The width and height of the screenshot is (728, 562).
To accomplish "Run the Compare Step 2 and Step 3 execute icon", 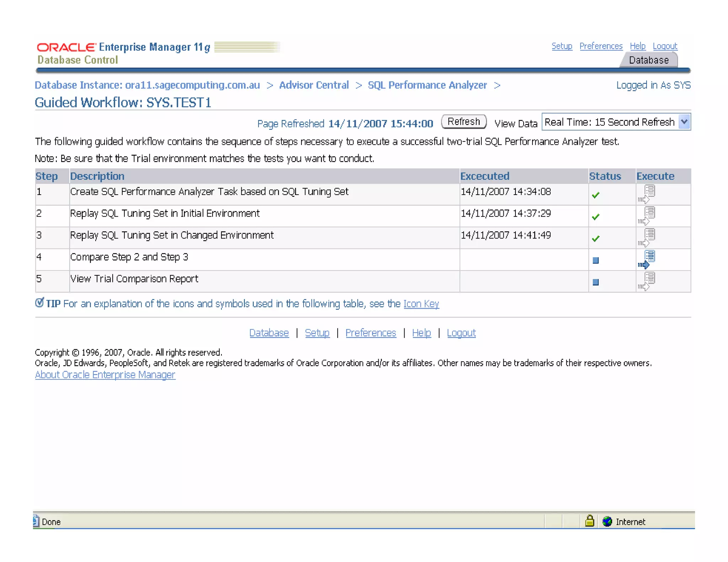I will point(647,259).
